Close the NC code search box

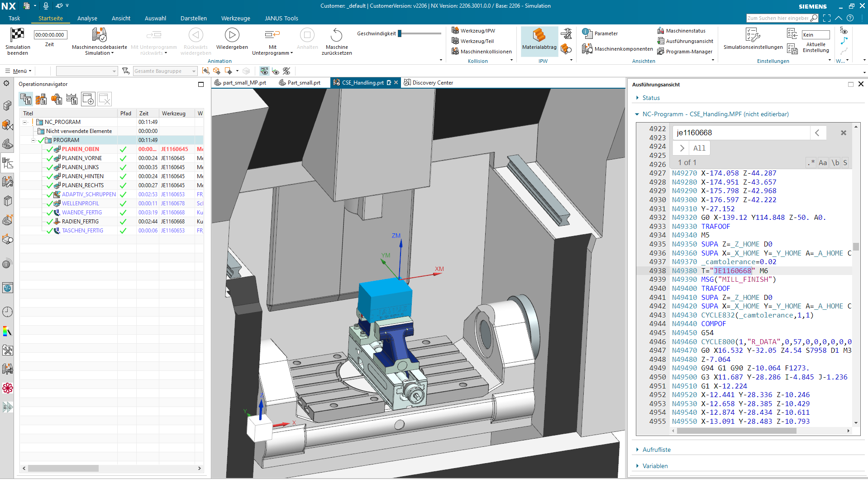click(x=844, y=133)
